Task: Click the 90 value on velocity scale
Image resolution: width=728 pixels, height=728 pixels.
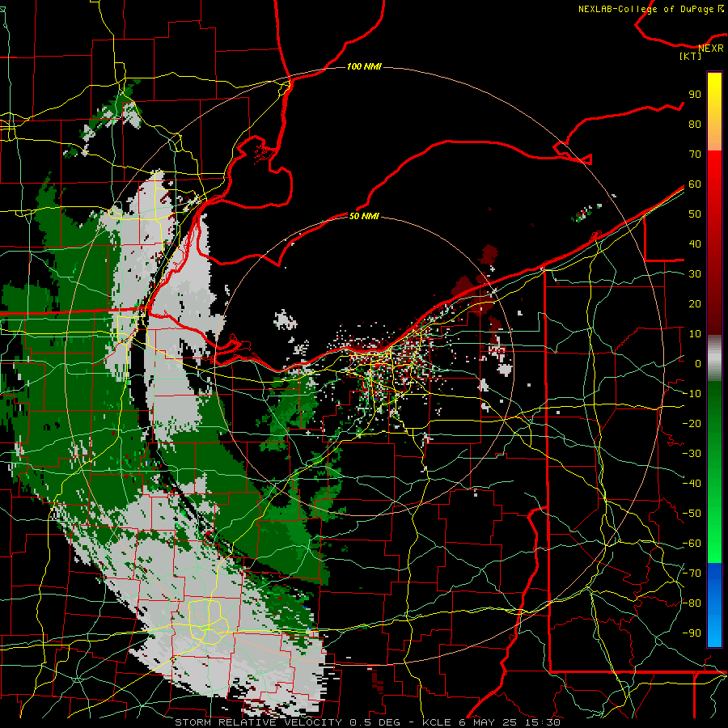Action: pyautogui.click(x=695, y=95)
